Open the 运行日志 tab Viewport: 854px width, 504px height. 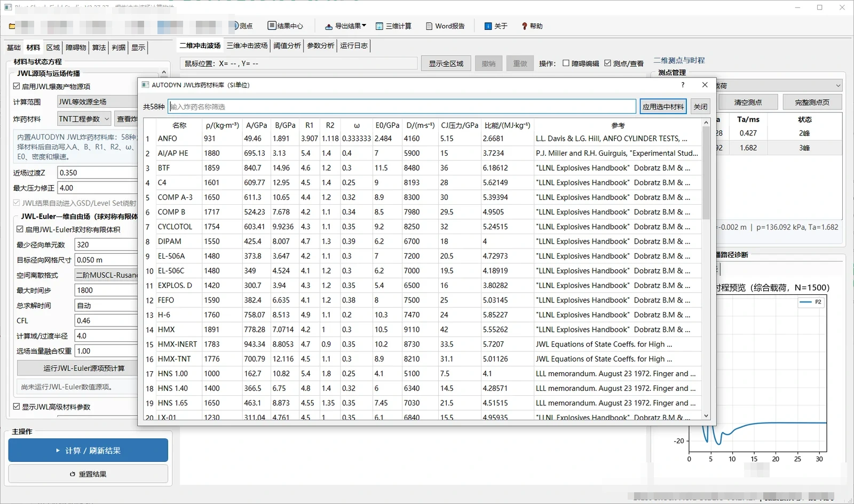tap(354, 46)
